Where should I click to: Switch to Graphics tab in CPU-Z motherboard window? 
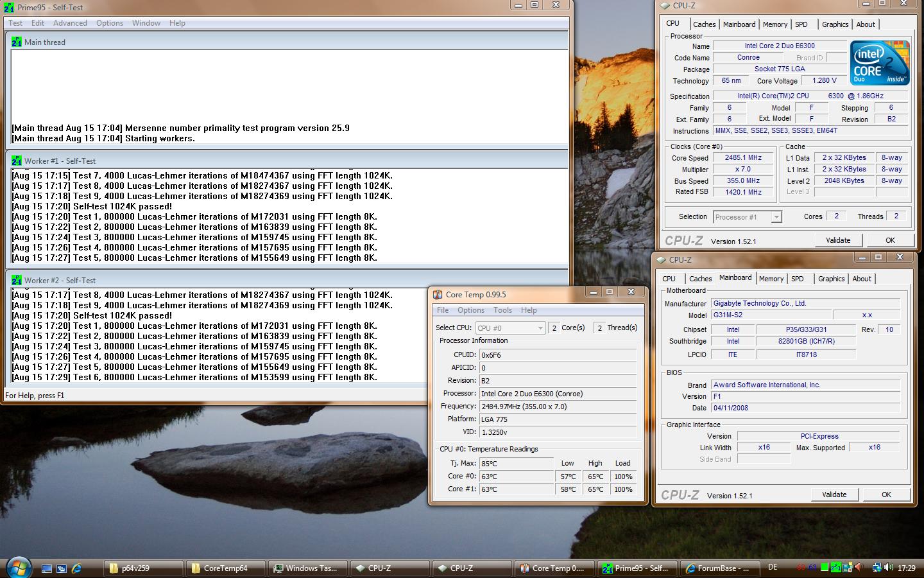point(832,279)
